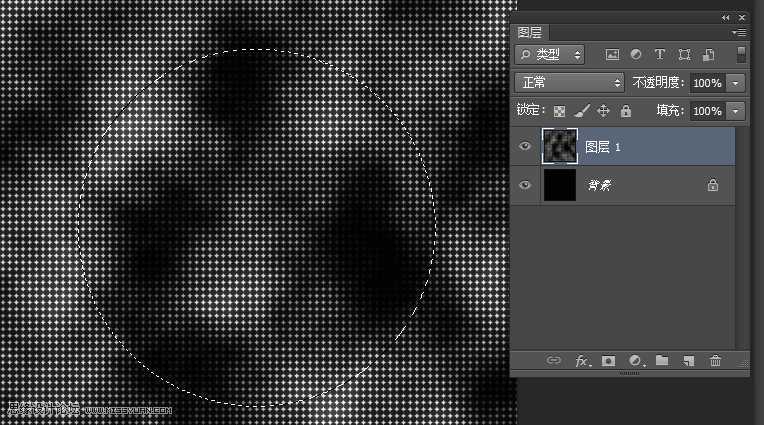764x425 pixels.
Task: Open the 类型 filter dropdown
Action: pos(550,55)
